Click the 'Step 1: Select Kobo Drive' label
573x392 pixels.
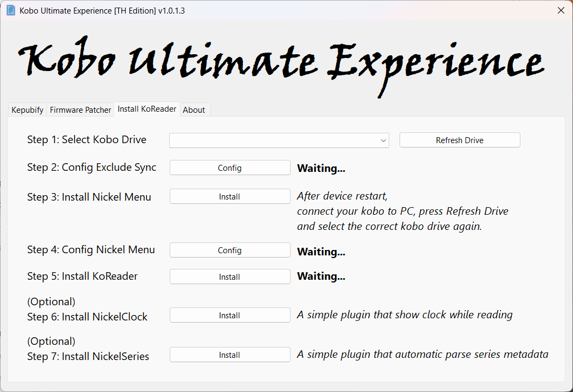click(87, 139)
